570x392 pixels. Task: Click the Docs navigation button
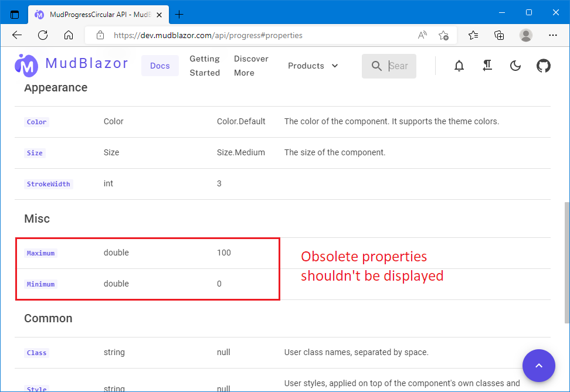coord(160,66)
